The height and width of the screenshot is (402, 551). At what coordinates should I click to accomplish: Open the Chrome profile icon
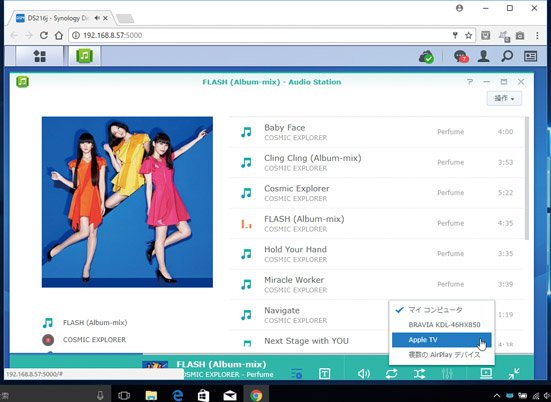459,8
